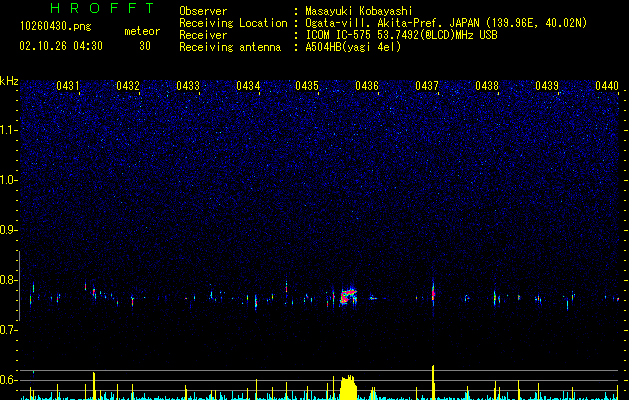Screen dimensions: 629x400
Task: Click the 0.7 kHz axis label
Action: point(9,330)
